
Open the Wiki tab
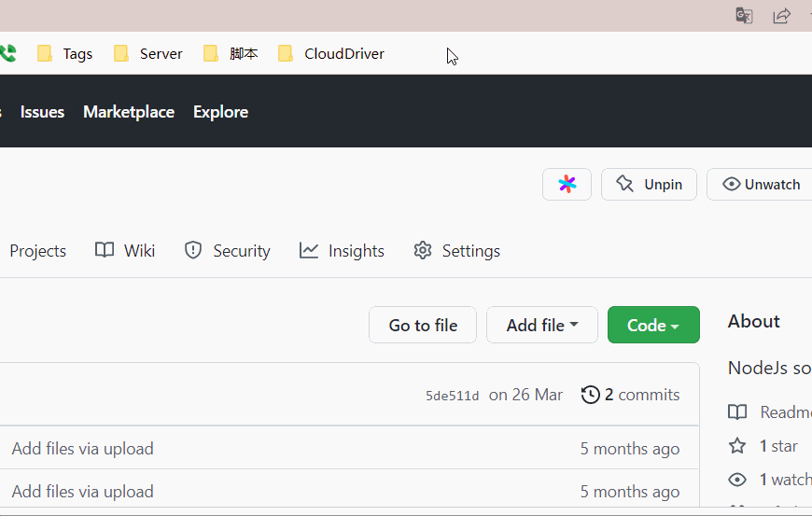click(125, 250)
